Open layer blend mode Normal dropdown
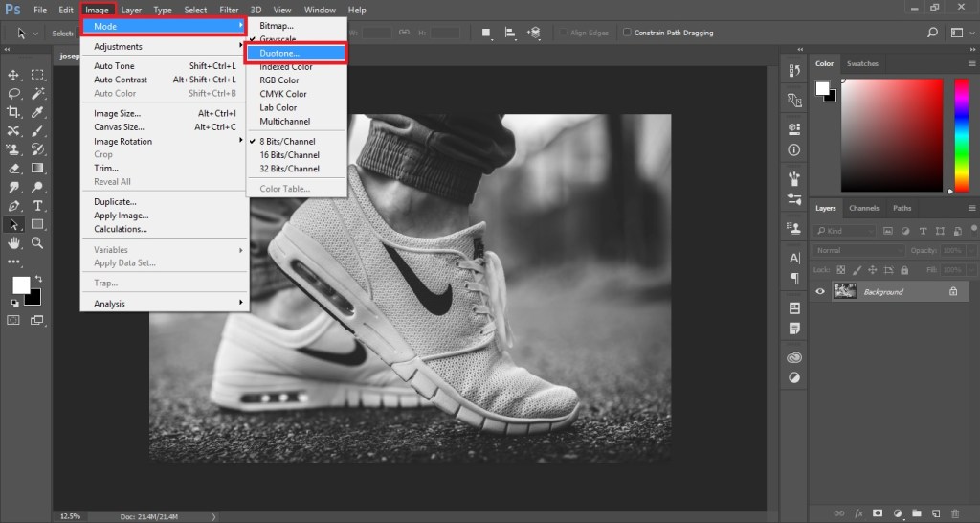The width and height of the screenshot is (980, 523). (x=858, y=250)
